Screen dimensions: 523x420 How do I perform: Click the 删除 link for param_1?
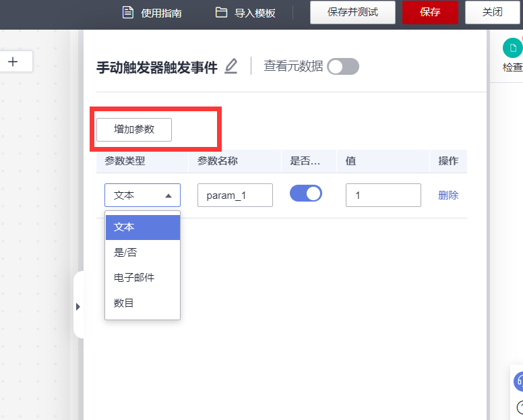[x=448, y=195]
